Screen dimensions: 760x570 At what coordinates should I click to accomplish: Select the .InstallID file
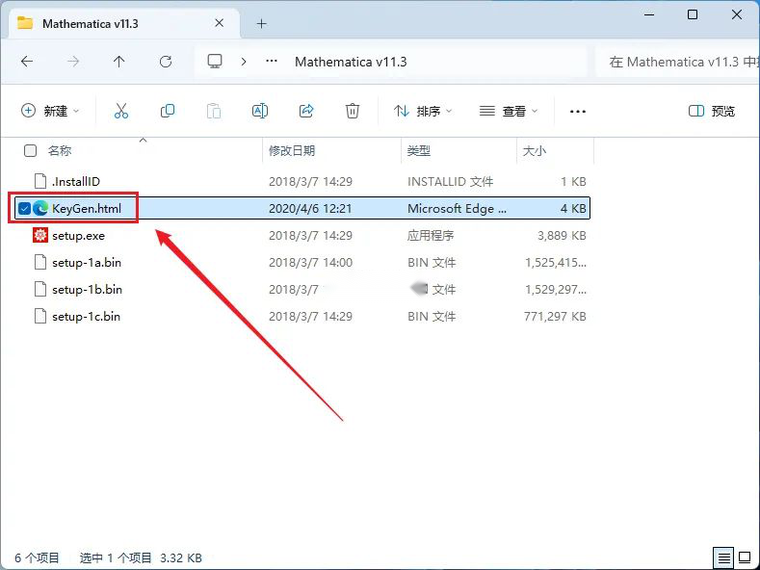pyautogui.click(x=76, y=181)
